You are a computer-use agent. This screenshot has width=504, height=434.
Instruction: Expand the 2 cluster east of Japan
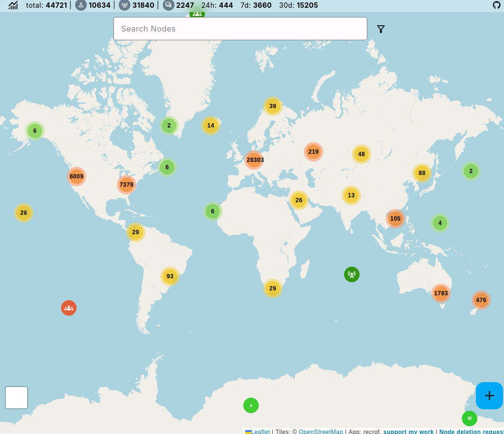click(x=471, y=171)
